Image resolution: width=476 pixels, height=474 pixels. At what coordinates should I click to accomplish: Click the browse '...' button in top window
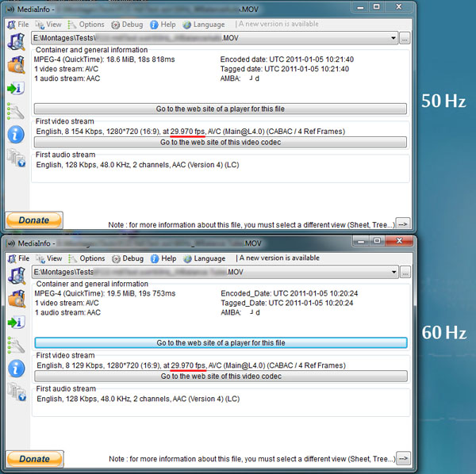[405, 38]
